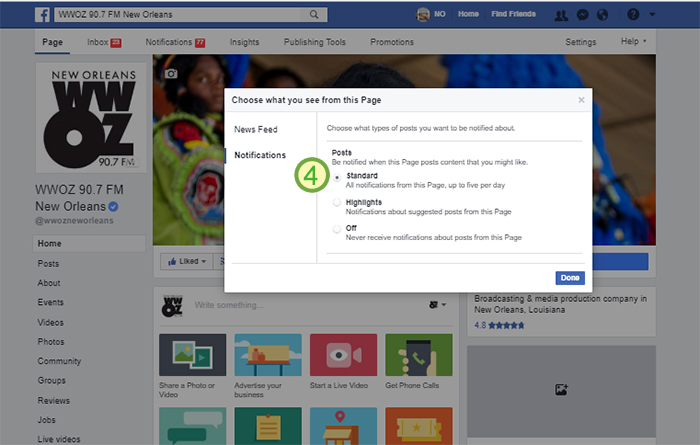Select the Standard notifications radio button

click(337, 177)
